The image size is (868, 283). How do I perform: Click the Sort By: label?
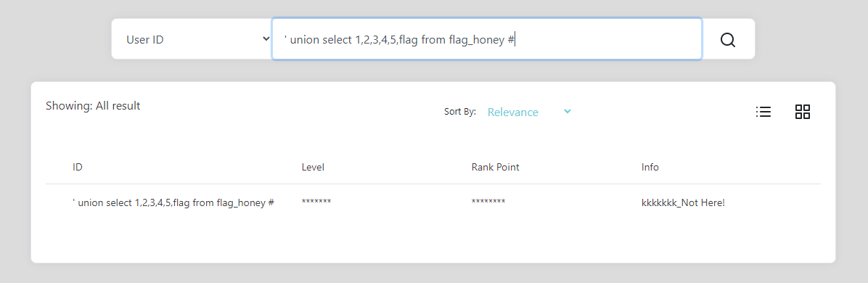point(460,112)
